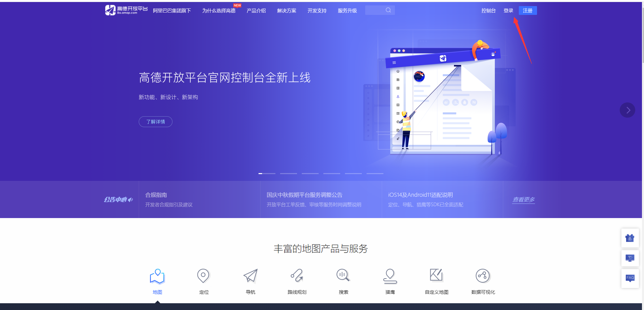Click the gift box promotion icon on the right

coord(629,238)
